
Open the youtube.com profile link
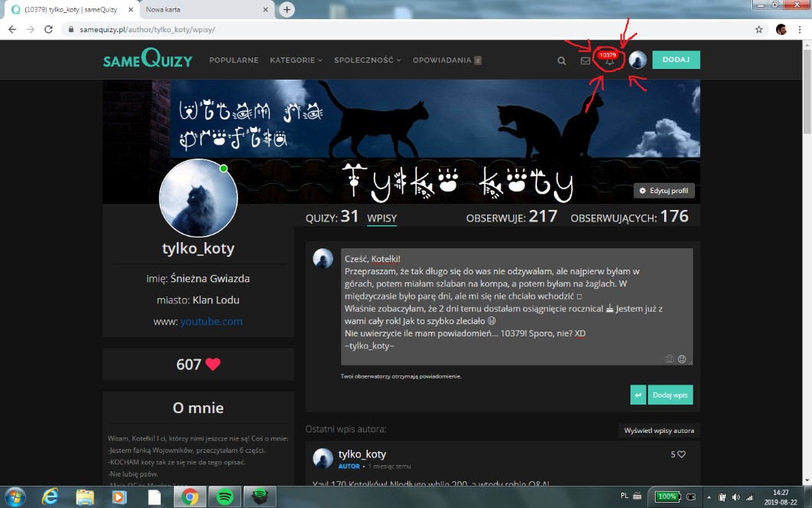click(211, 322)
